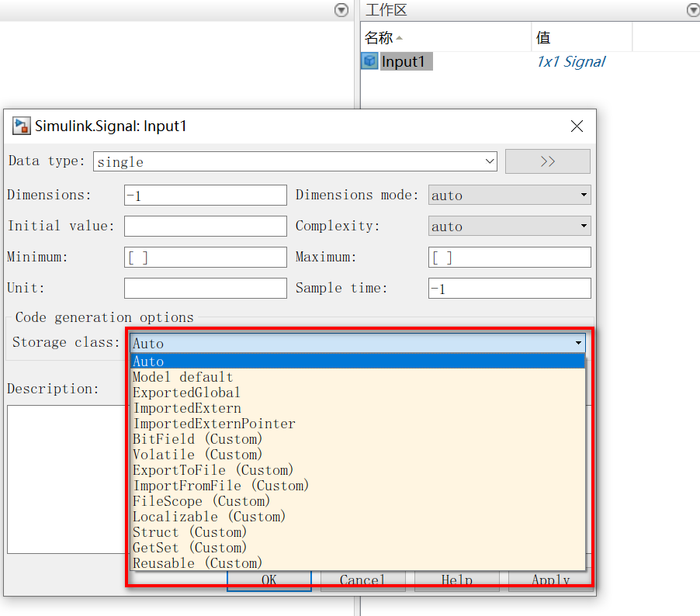Open the Complexity dropdown

point(509,226)
